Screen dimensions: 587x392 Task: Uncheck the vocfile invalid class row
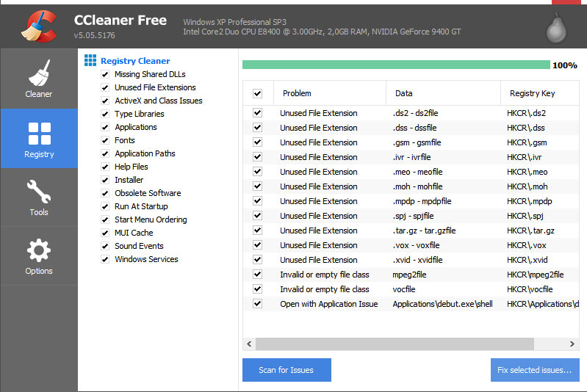[x=258, y=288]
